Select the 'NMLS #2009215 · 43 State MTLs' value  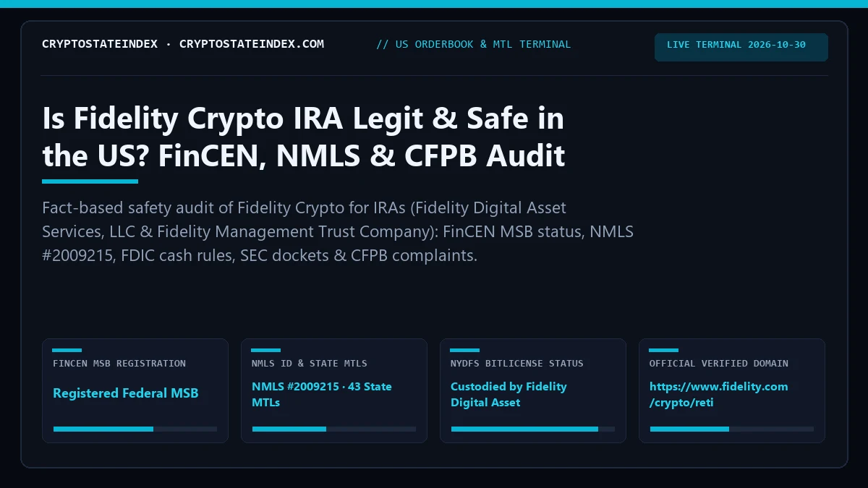point(322,394)
